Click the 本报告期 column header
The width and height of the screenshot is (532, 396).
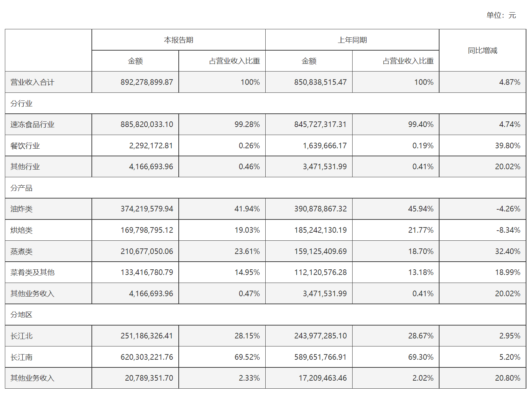[x=178, y=40]
